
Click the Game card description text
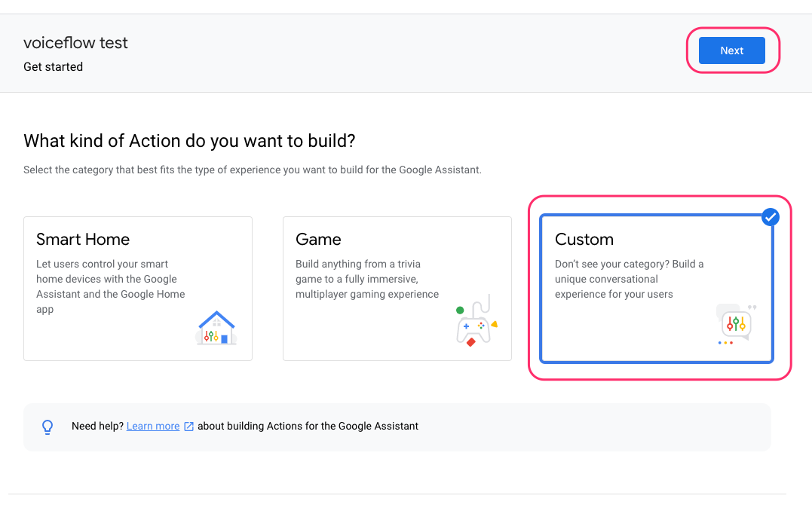click(x=367, y=279)
